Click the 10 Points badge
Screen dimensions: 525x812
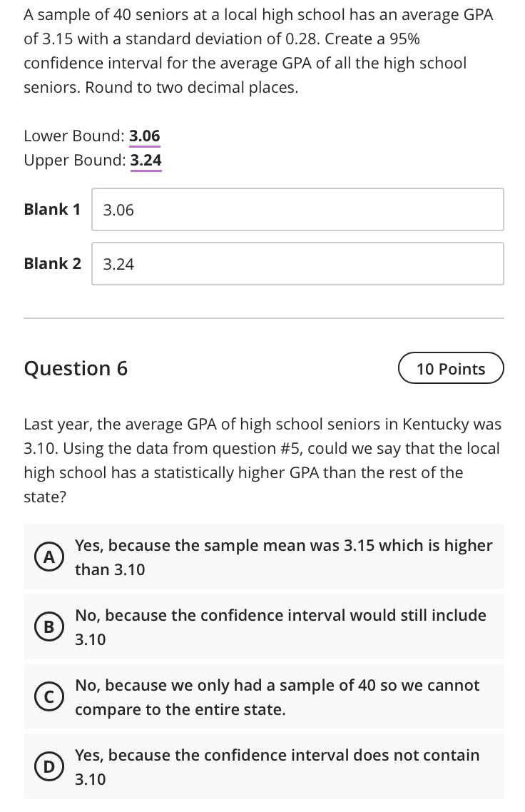click(x=451, y=369)
